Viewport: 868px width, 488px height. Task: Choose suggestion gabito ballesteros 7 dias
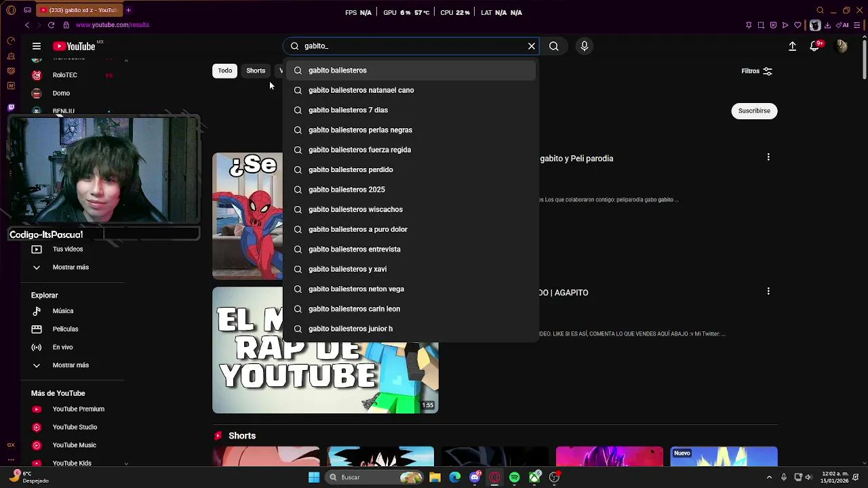[411, 110]
